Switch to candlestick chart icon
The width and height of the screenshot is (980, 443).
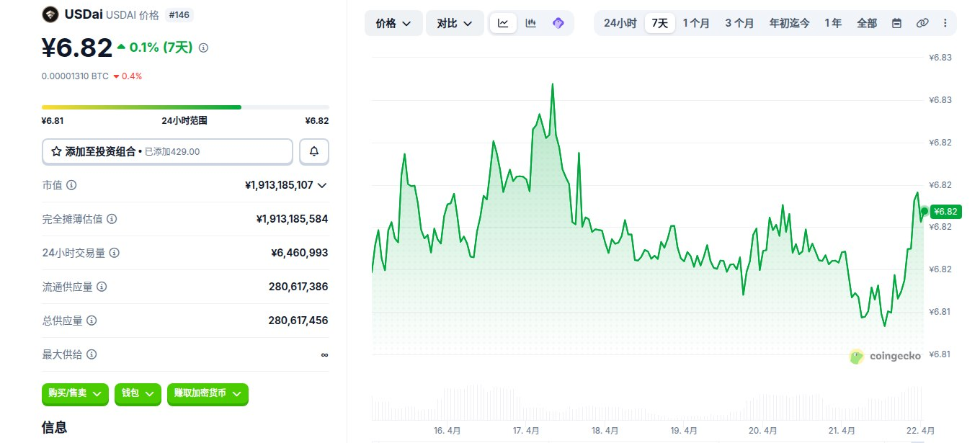[x=530, y=23]
